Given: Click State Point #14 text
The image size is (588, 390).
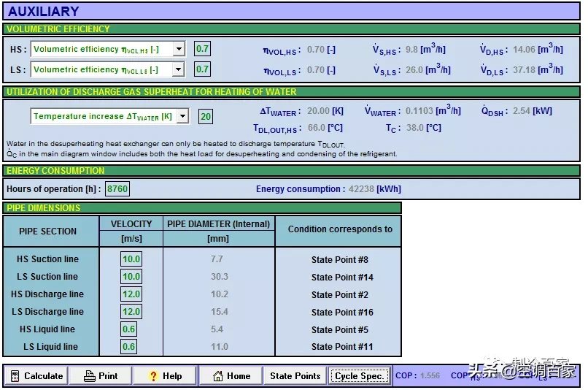Looking at the screenshot, I should point(342,278).
